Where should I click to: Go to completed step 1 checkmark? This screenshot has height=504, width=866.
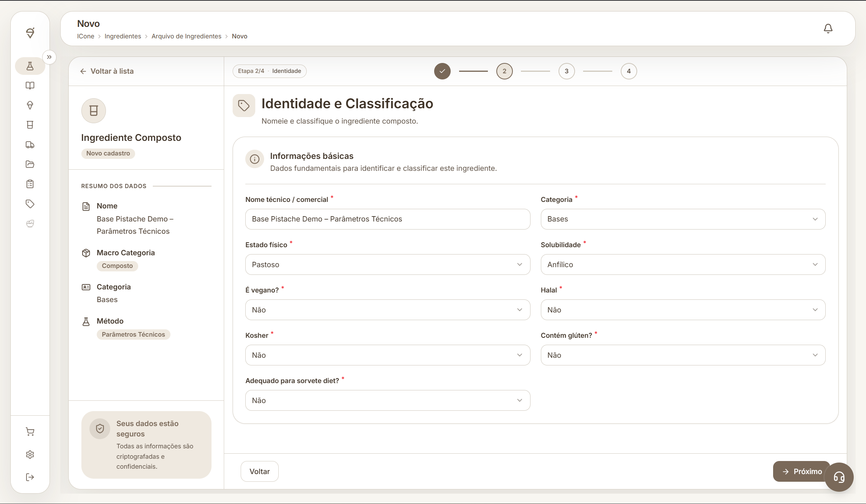click(x=442, y=71)
